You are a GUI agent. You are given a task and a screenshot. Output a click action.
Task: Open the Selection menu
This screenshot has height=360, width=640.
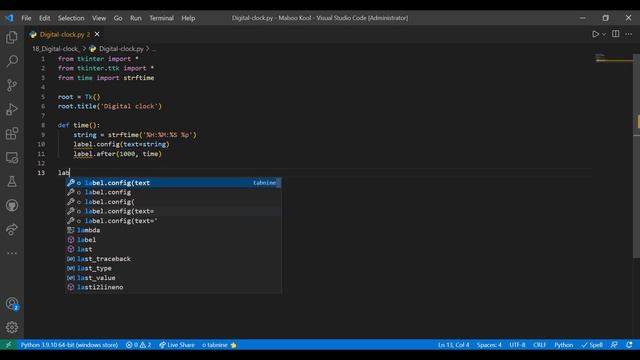[71, 18]
